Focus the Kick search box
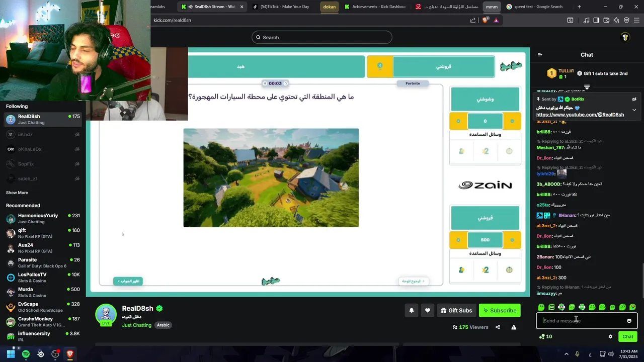The image size is (644, 362). click(x=322, y=37)
